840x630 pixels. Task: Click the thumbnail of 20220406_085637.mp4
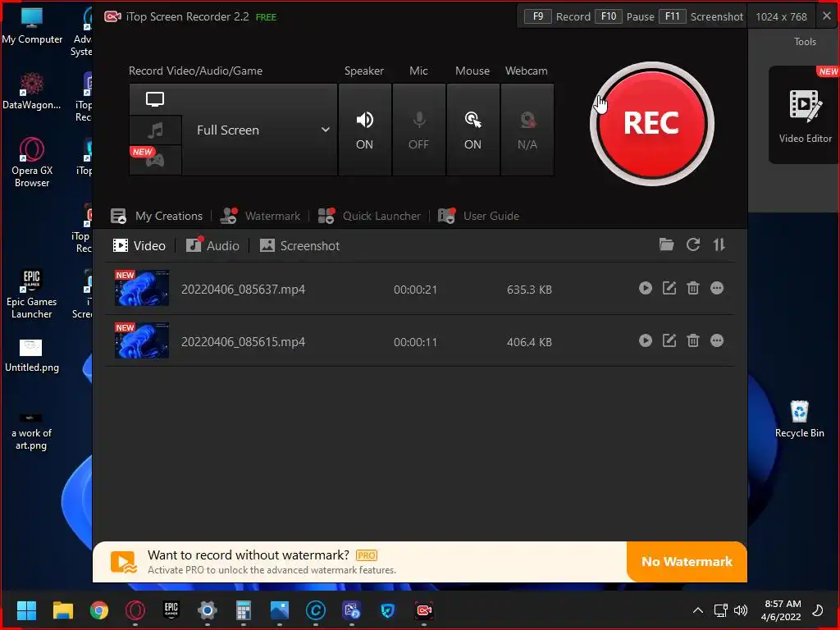[x=142, y=288]
